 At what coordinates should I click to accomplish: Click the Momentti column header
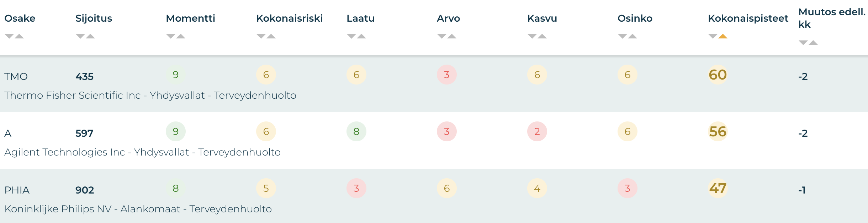pyautogui.click(x=190, y=18)
